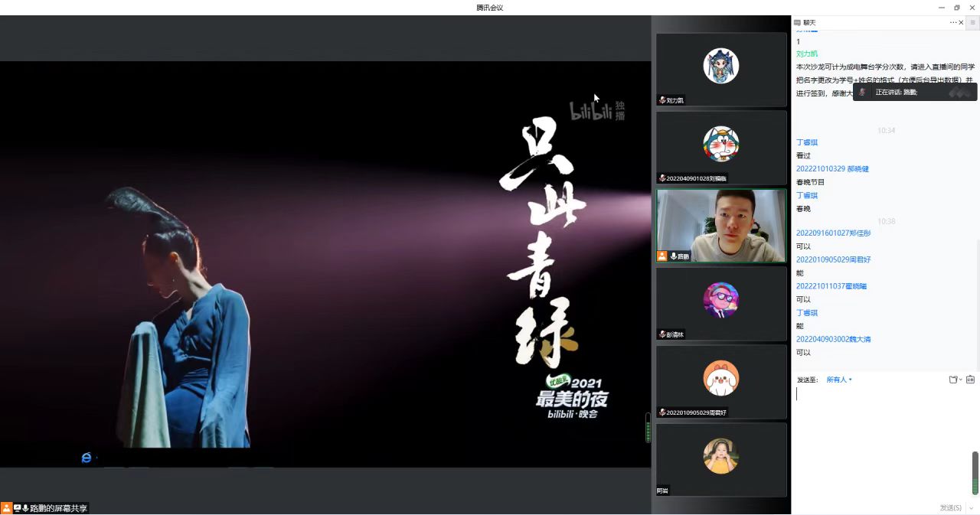Click the file send icon in chat toolbar
Screen dimensions: 980x515
(x=953, y=380)
